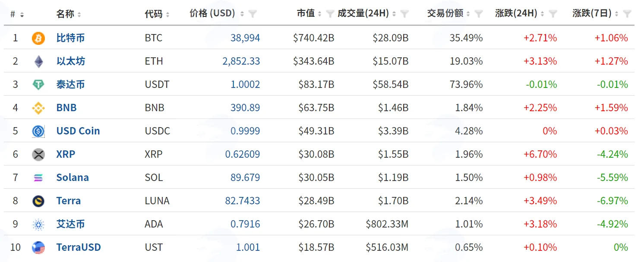Click the share value 73.96%

click(x=466, y=84)
